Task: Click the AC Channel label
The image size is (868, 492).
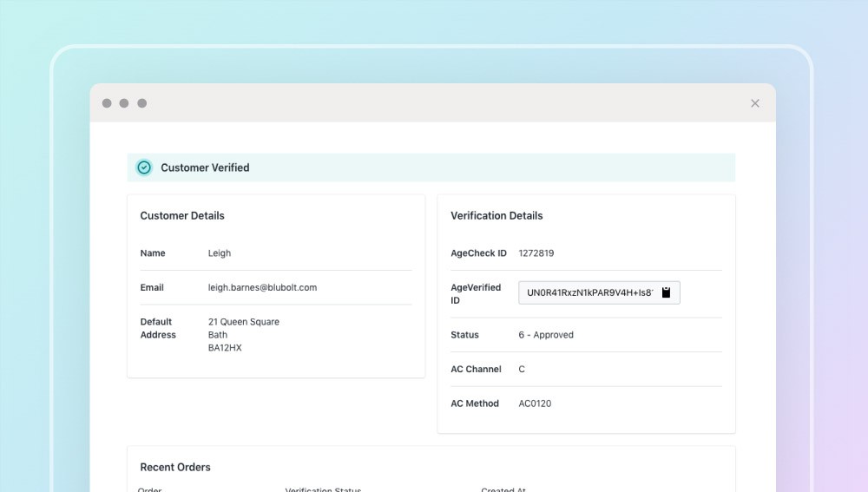Action: 476,369
